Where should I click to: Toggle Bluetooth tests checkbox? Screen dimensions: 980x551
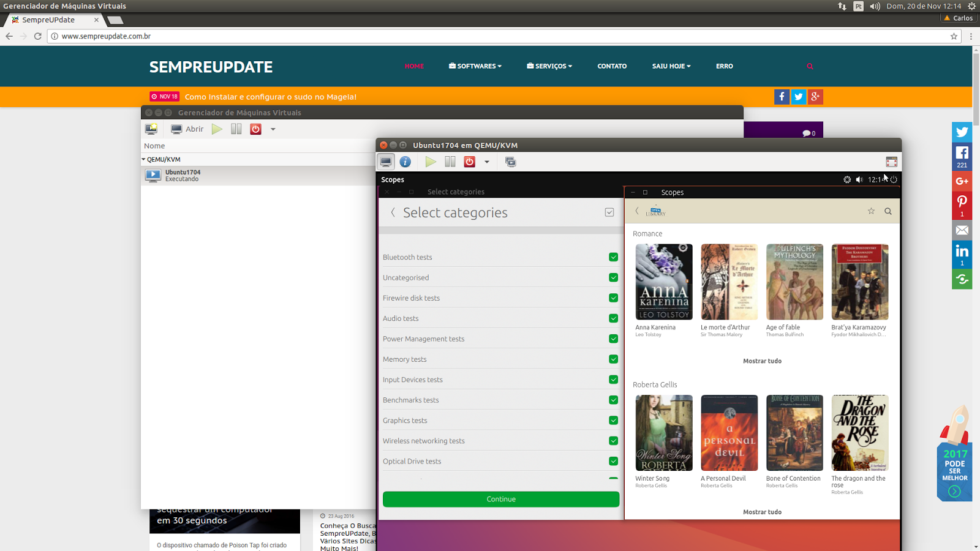tap(613, 257)
